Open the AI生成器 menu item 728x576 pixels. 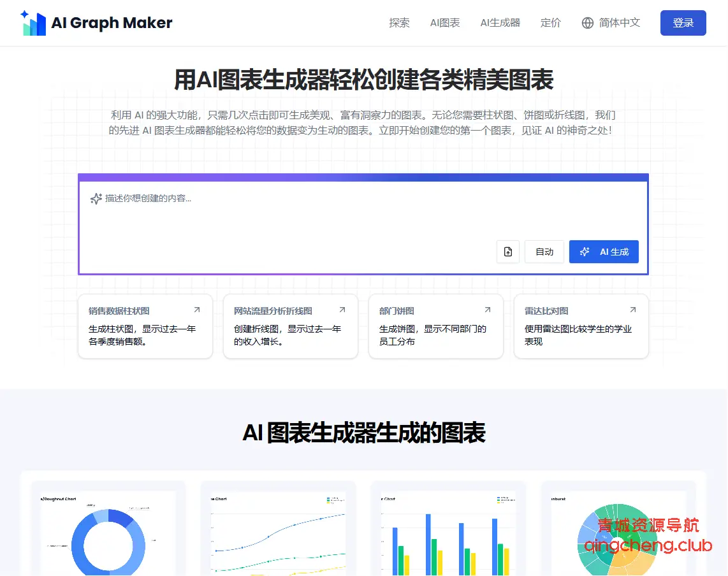tap(500, 23)
